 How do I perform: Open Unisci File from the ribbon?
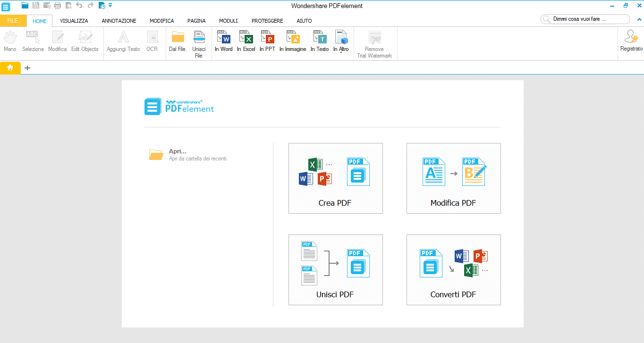(x=199, y=42)
